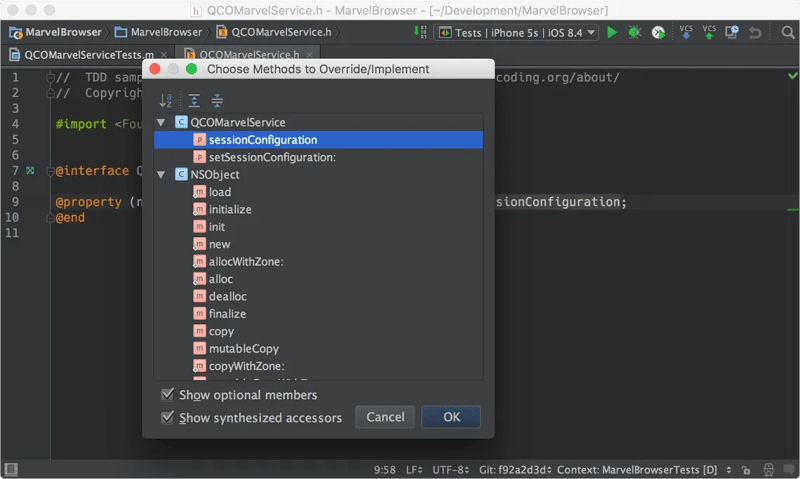Run with coverage icon in toolbar
Screen dimensions: 800x479
(x=658, y=33)
